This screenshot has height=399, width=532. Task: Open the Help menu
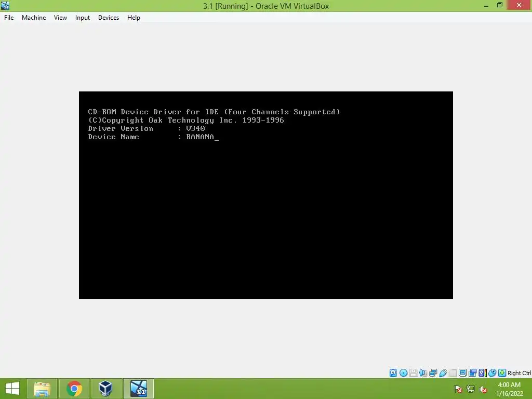coord(134,18)
